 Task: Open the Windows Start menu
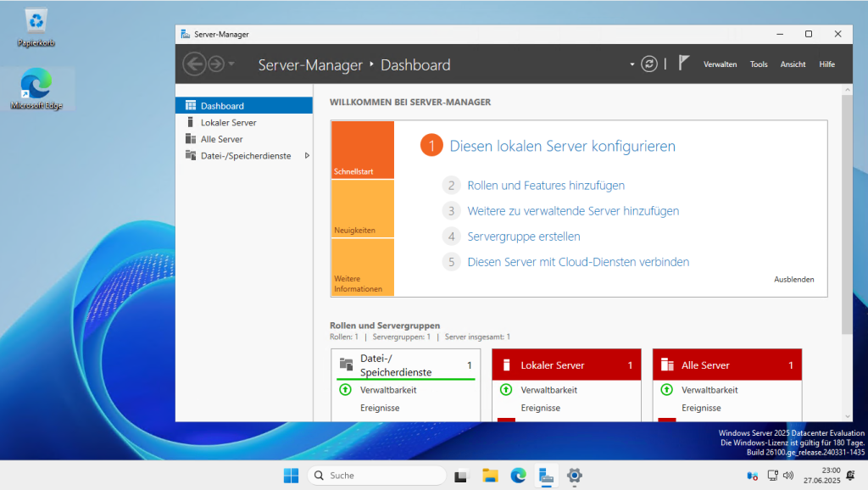pos(292,476)
